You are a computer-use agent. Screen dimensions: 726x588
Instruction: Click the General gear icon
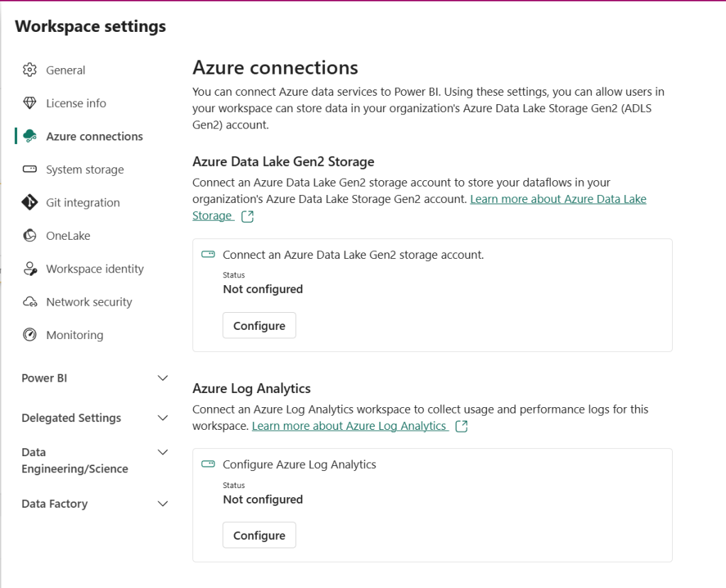point(30,70)
